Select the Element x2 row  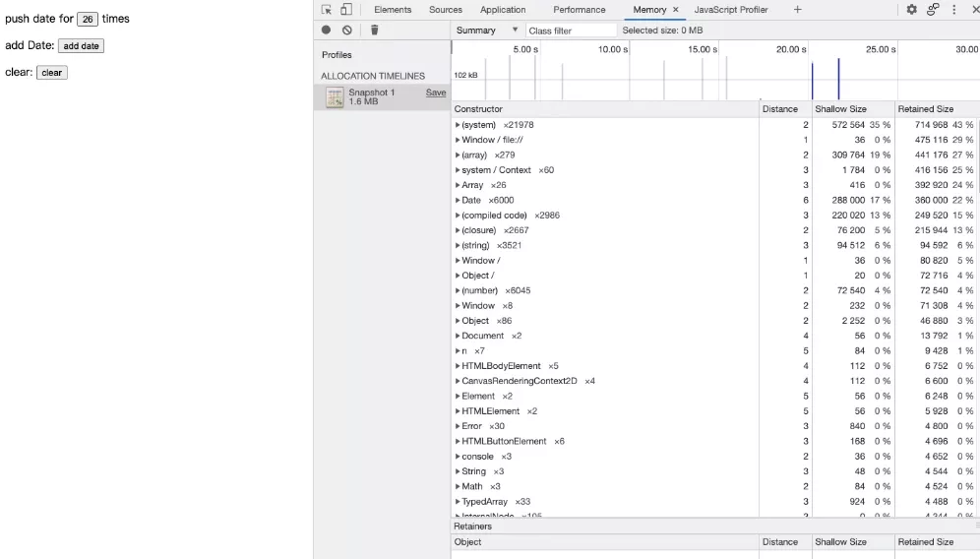click(x=715, y=396)
